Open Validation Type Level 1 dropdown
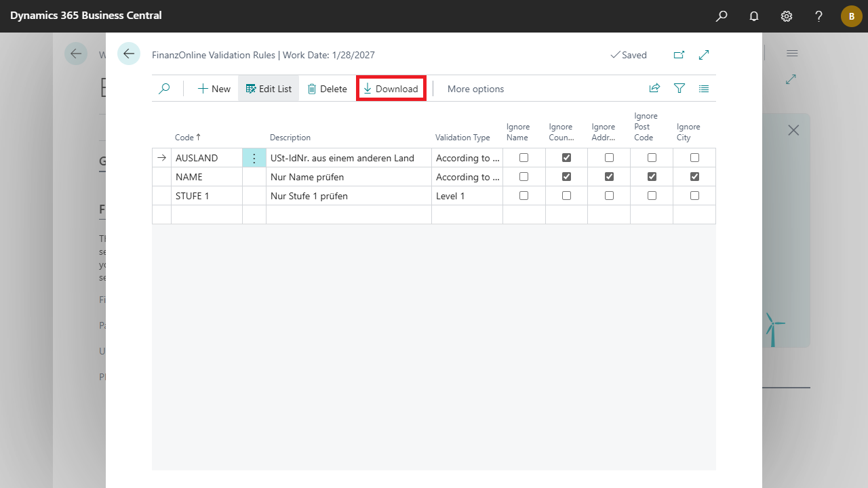The width and height of the screenshot is (868, 488). 467,196
